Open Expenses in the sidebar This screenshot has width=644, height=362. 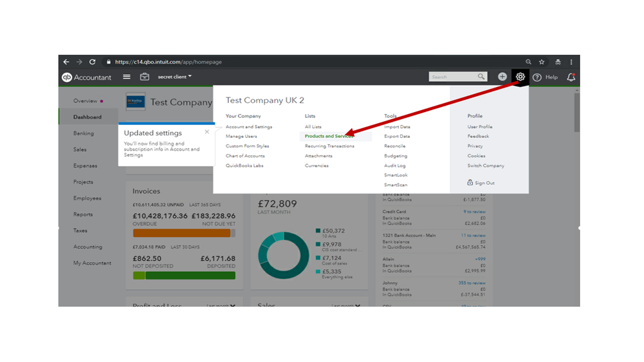click(x=86, y=166)
